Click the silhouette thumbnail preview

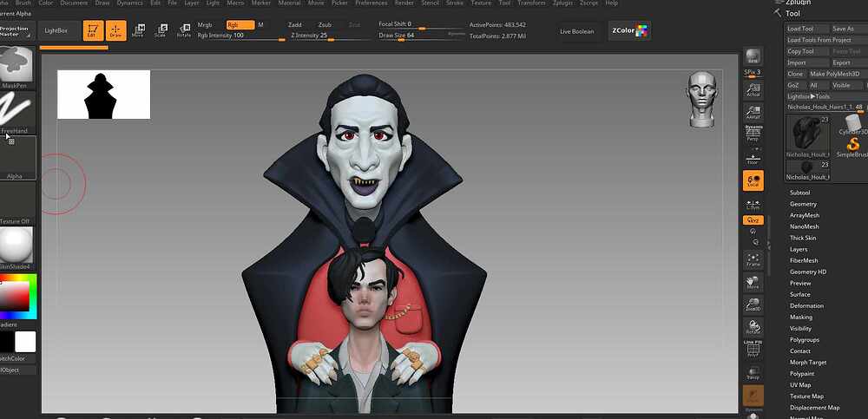pyautogui.click(x=103, y=94)
